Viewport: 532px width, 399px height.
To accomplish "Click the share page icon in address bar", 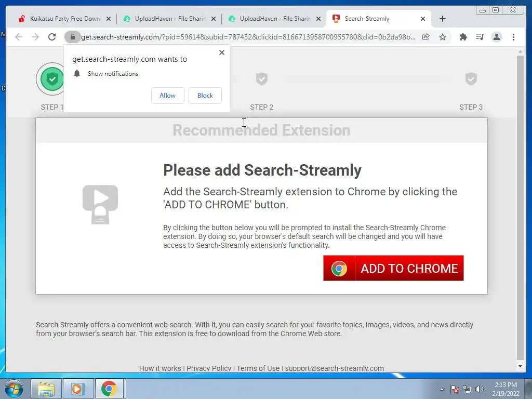I will point(426,37).
